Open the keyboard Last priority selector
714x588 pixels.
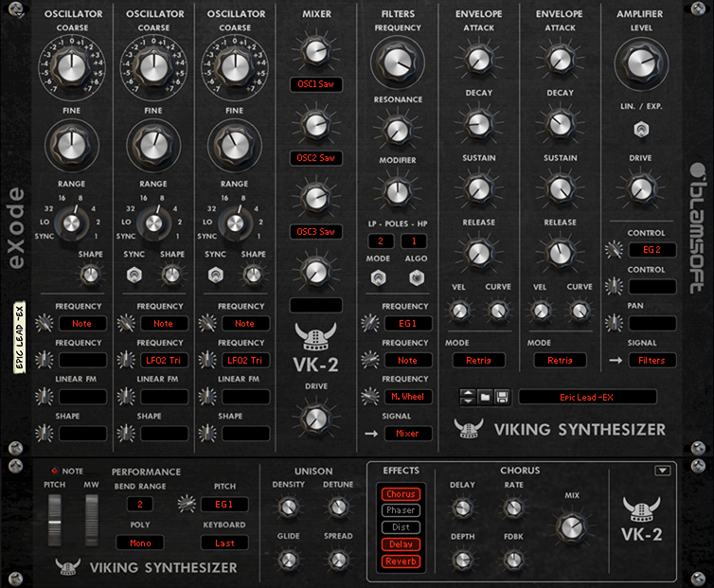225,543
